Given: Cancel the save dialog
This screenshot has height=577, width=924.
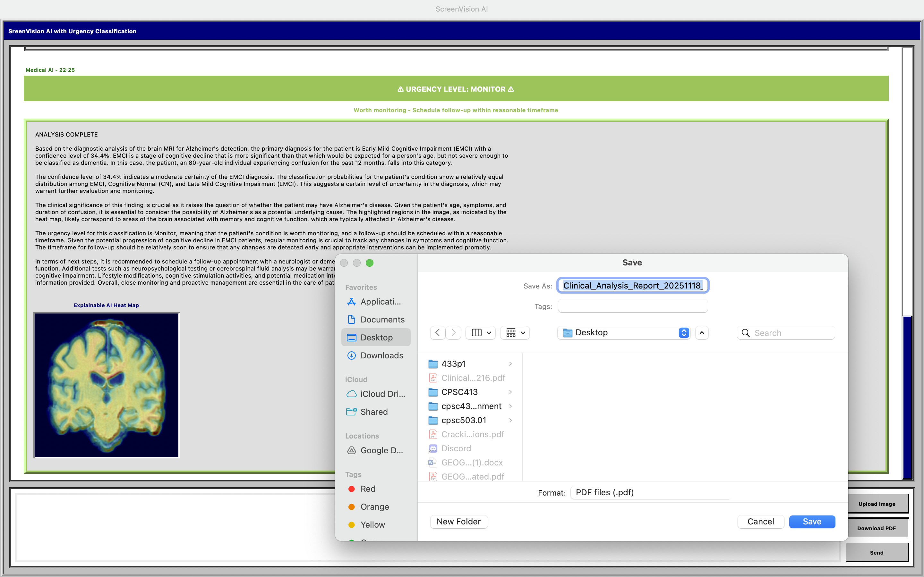Looking at the screenshot, I should click(x=760, y=521).
